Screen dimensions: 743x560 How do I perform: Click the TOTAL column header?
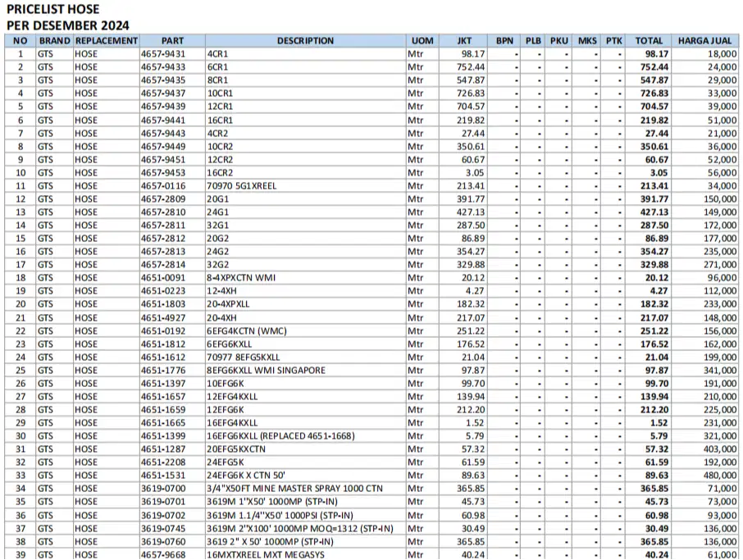[649, 40]
